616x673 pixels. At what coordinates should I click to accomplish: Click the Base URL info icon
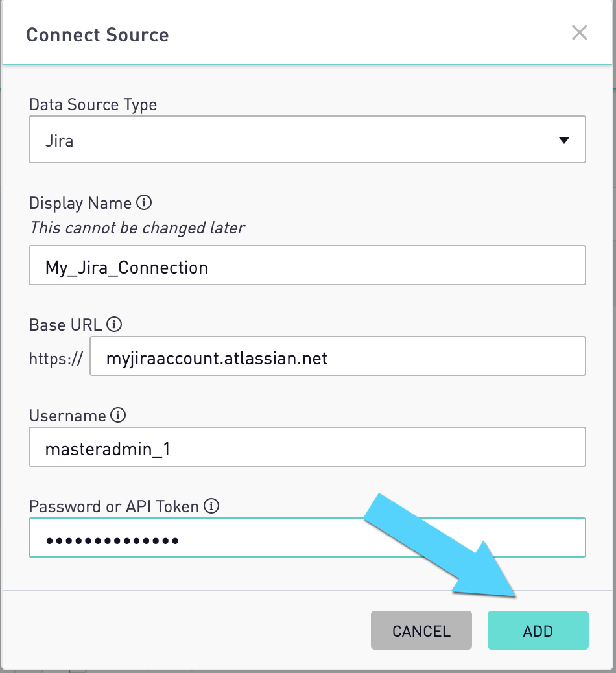(x=114, y=324)
